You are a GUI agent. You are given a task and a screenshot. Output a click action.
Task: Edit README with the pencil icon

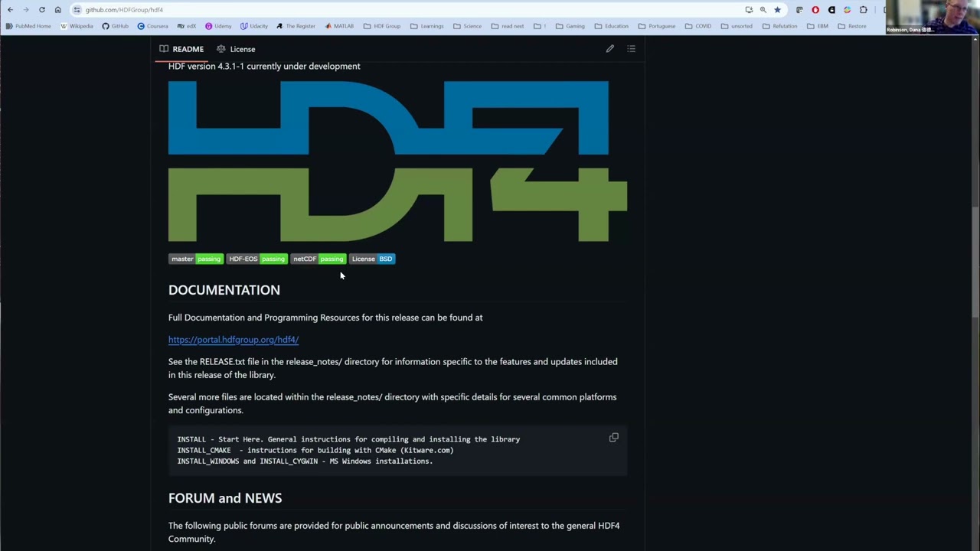610,49
